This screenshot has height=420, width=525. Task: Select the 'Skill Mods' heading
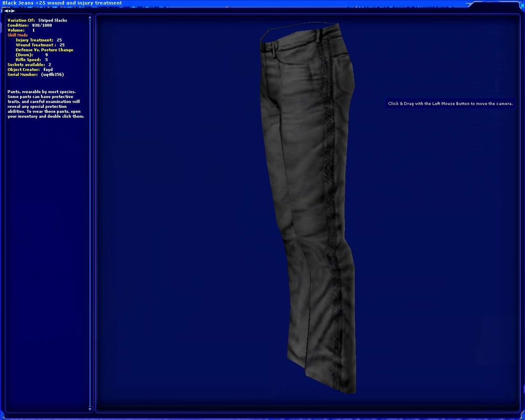point(17,35)
